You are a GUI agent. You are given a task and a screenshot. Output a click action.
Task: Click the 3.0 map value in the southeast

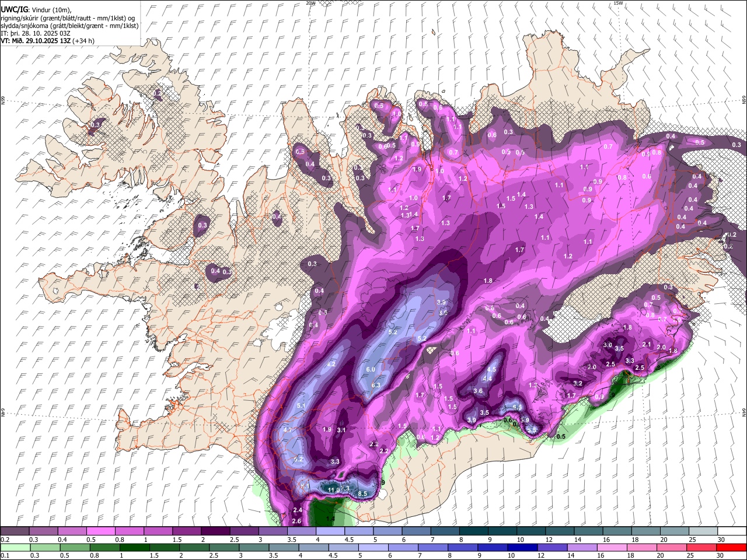pos(608,345)
